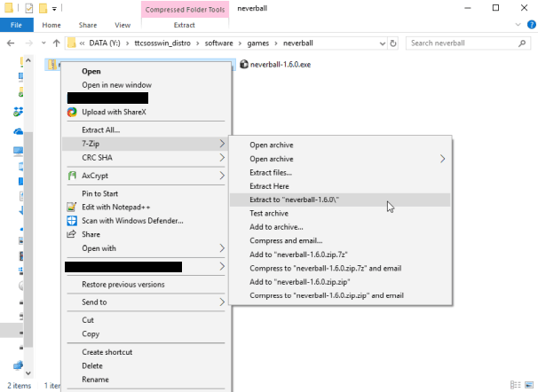The height and width of the screenshot is (392, 538).
Task: Select Test archive in the 7-Zip submenu
Action: (268, 214)
